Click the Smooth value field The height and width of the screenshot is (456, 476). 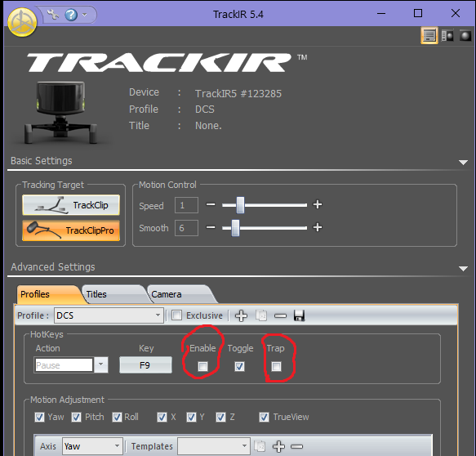186,228
